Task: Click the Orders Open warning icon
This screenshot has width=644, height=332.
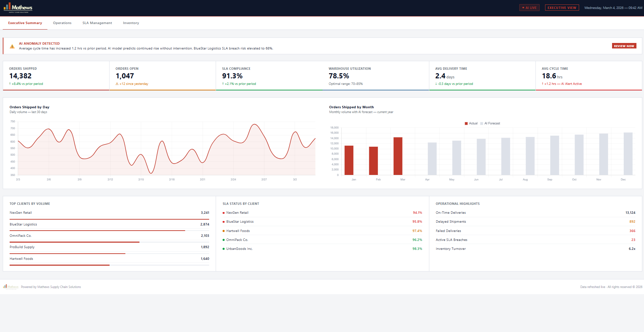Action: (x=117, y=84)
